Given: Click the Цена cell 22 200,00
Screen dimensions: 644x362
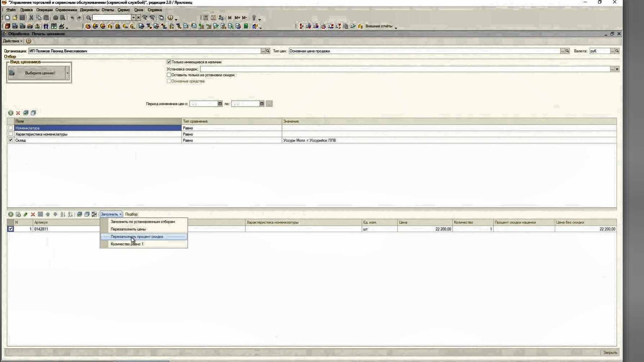Looking at the screenshot, I should [x=425, y=229].
